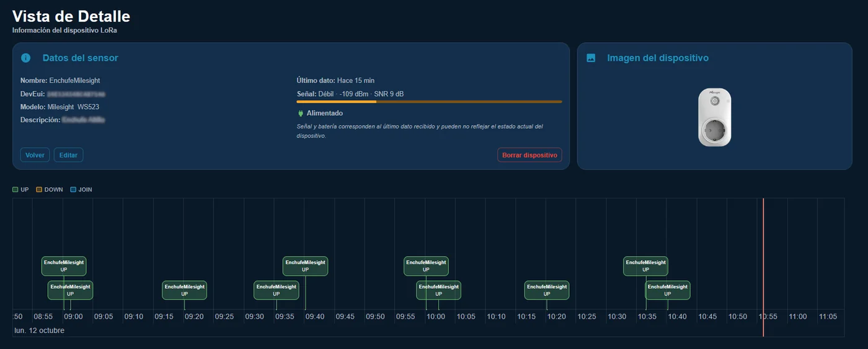Open the Milesight smart plug device photo
This screenshot has height=349, width=868.
pyautogui.click(x=715, y=117)
